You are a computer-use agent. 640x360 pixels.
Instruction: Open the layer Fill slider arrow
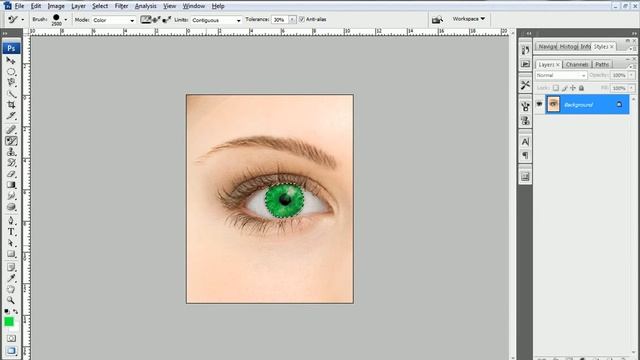pos(632,88)
